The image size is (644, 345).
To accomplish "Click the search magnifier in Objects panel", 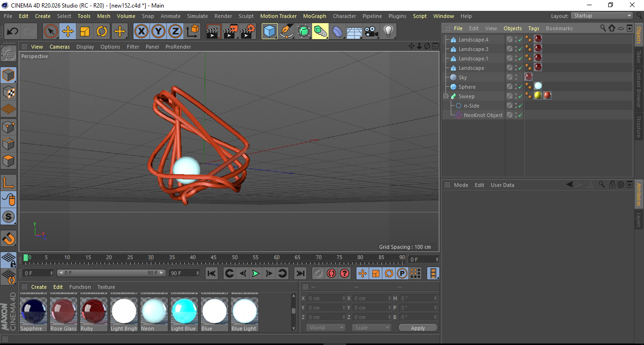I will coord(603,28).
